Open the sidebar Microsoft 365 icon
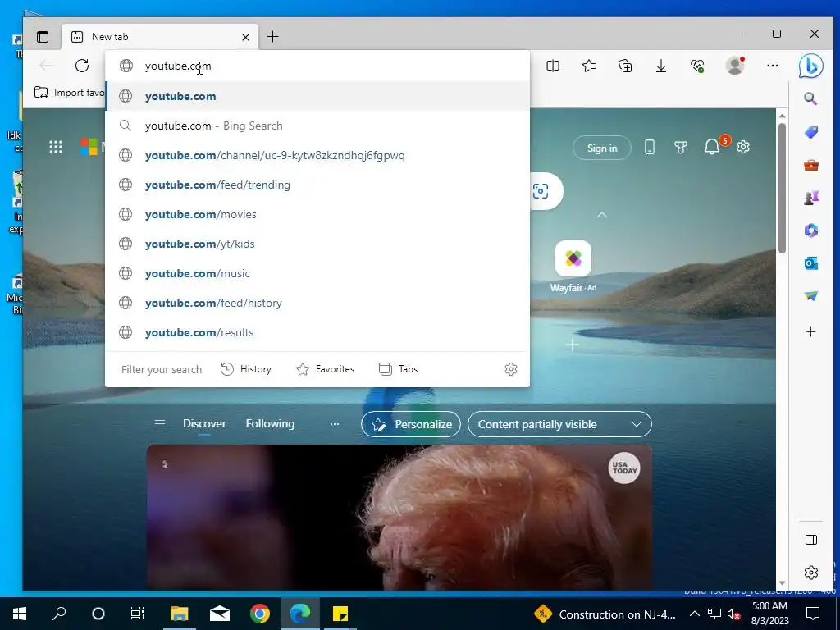 point(811,231)
